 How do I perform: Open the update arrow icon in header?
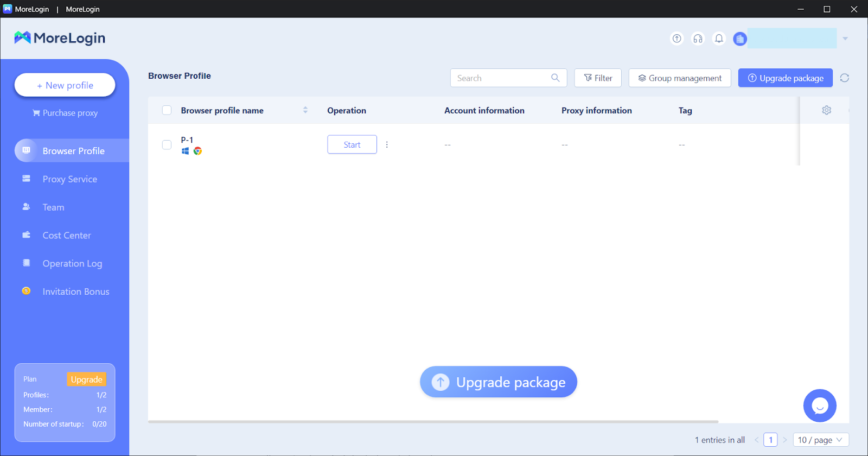676,39
